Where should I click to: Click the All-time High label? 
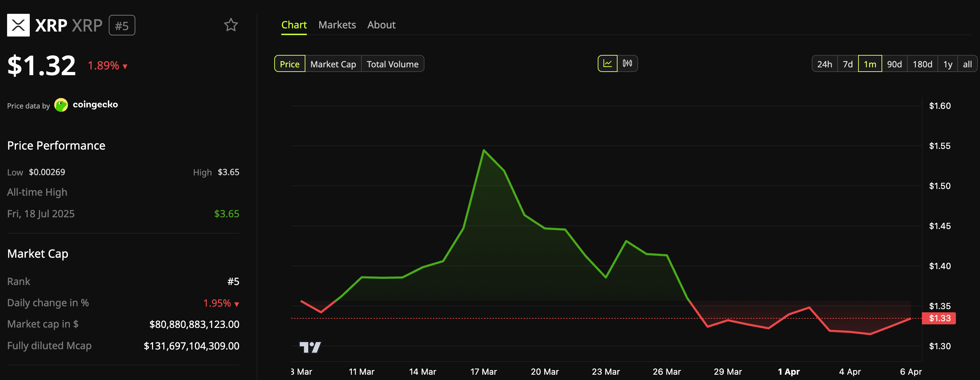pos(37,192)
